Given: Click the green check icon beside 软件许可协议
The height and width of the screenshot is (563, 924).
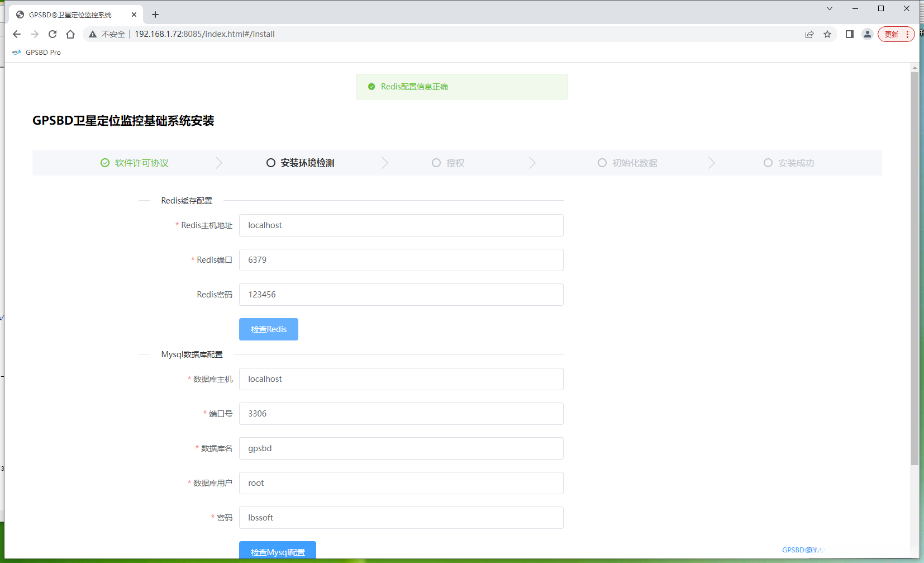Looking at the screenshot, I should point(105,163).
